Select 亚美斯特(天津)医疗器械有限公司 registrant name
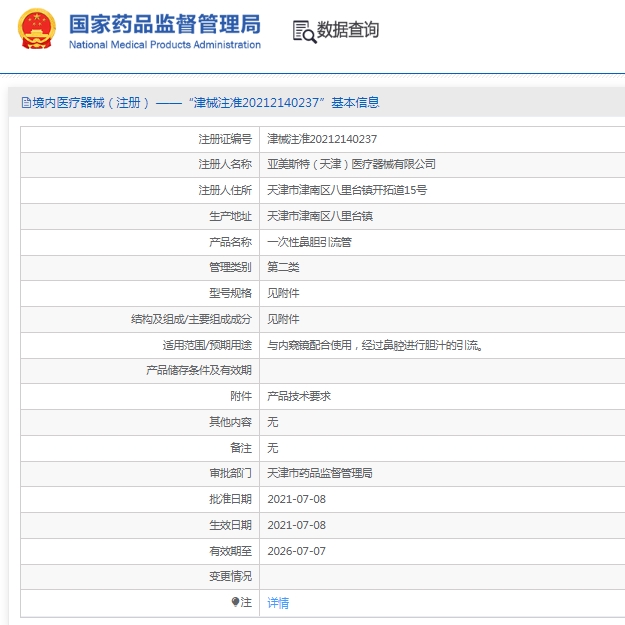625x625 pixels. point(351,164)
